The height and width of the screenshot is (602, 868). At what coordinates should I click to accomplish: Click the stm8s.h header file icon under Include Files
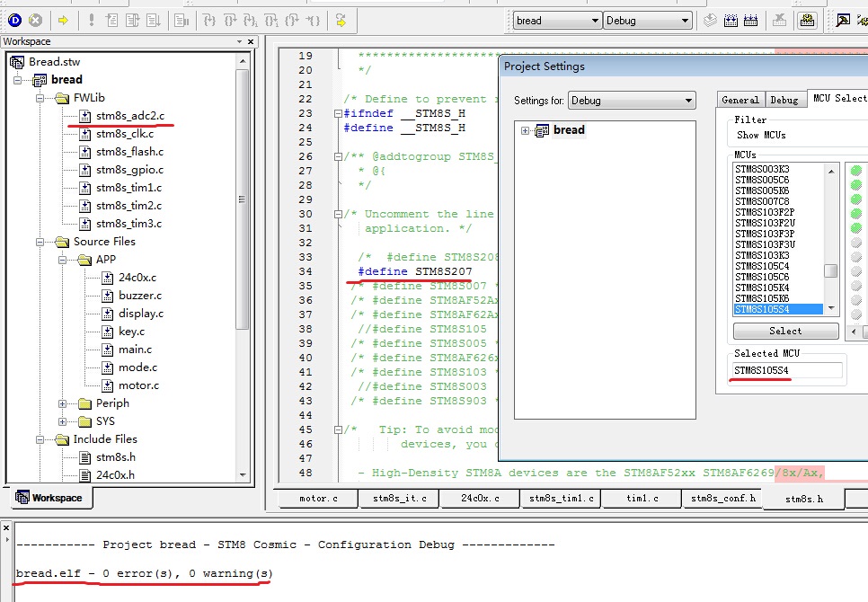pyautogui.click(x=84, y=457)
